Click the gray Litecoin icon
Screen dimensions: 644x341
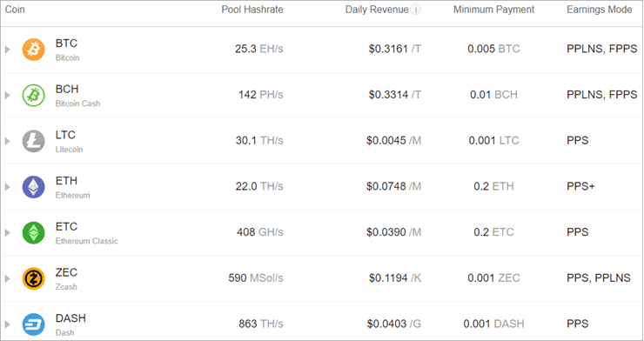(33, 141)
